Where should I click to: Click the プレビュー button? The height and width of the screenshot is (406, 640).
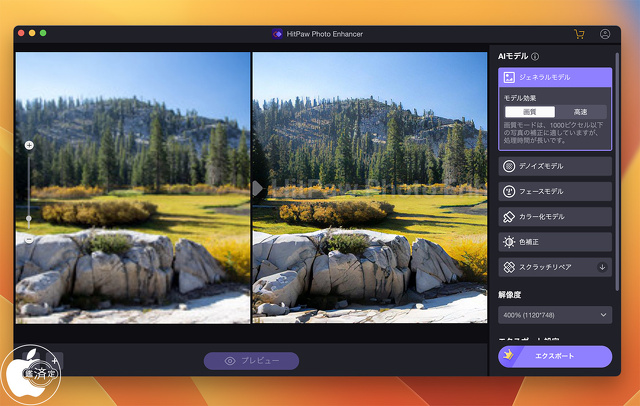251,361
